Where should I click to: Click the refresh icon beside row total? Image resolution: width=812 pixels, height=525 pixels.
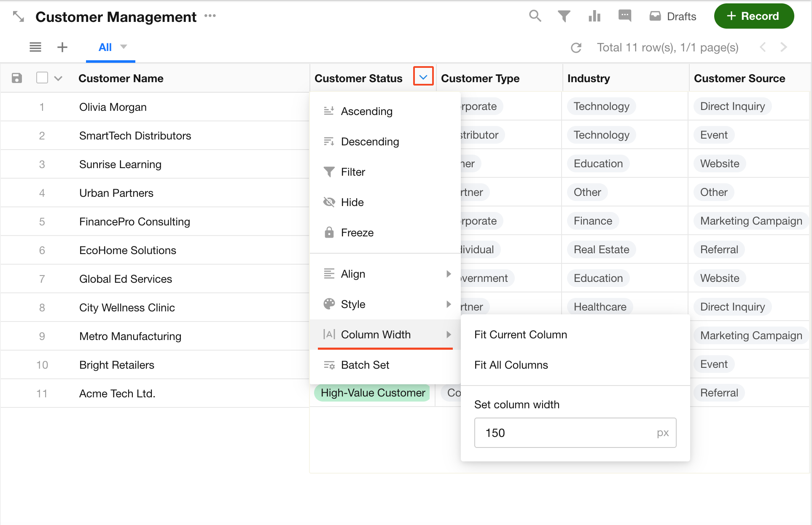point(576,48)
